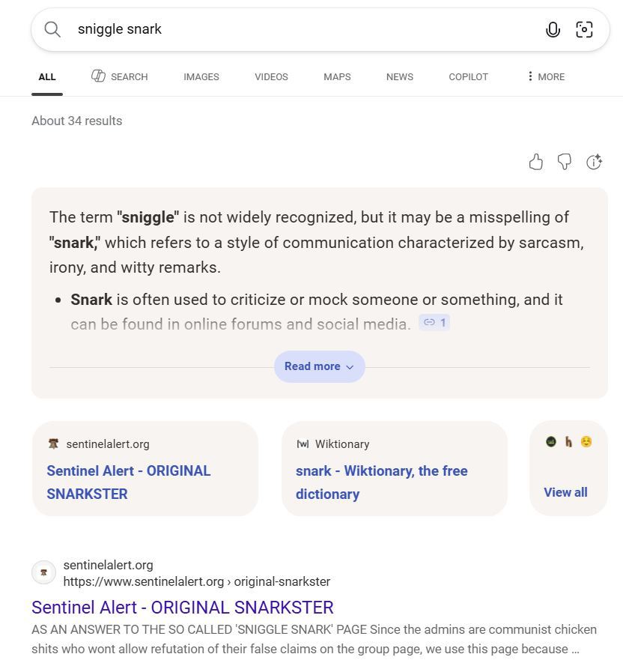623x672 pixels.
Task: Open the AI answer info icon
Action: 594,162
